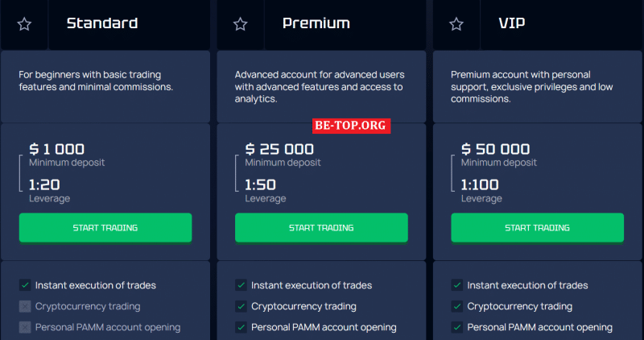Toggle VIP instant execution of trades checkbox
This screenshot has width=644, height=340.
click(457, 285)
